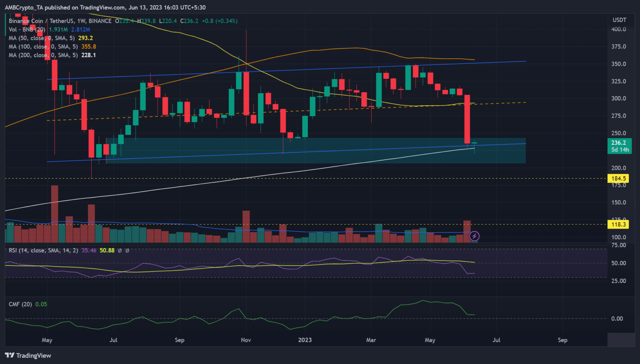
Task: Click the purple lightning bolt event icon
Action: pyautogui.click(x=474, y=237)
